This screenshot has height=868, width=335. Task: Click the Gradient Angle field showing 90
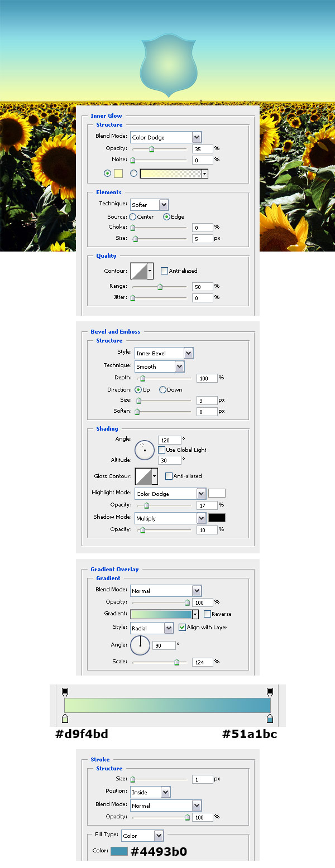[x=164, y=645]
